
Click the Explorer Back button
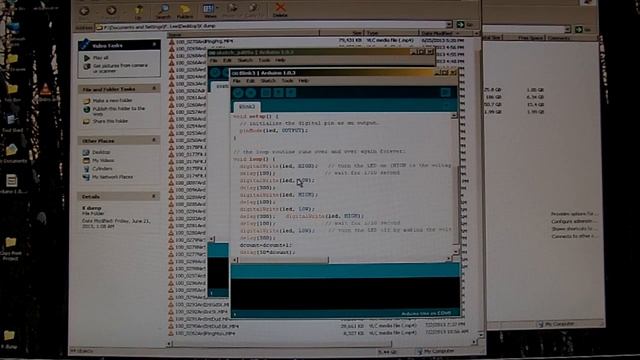84,11
